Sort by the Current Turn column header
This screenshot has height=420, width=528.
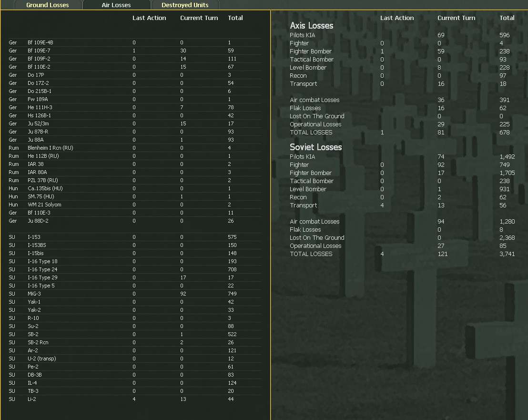199,18
